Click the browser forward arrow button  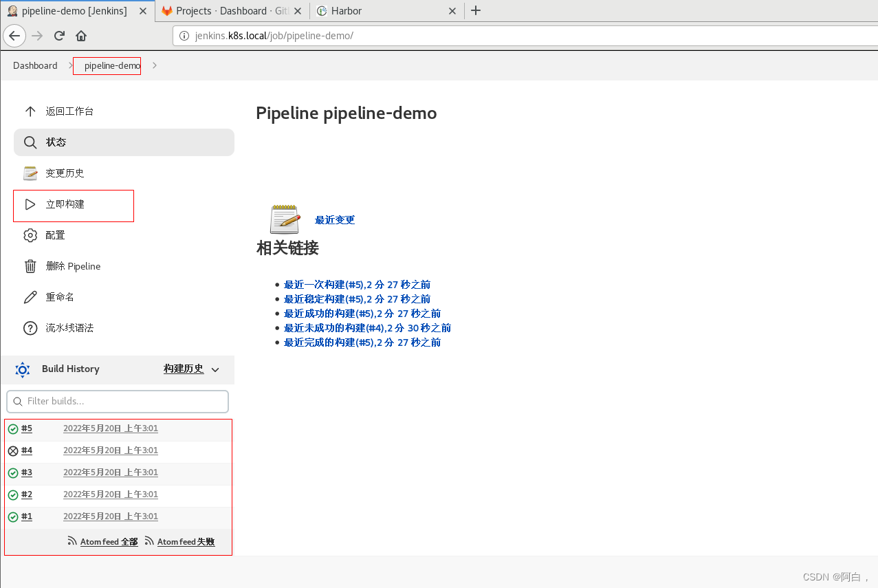point(37,36)
